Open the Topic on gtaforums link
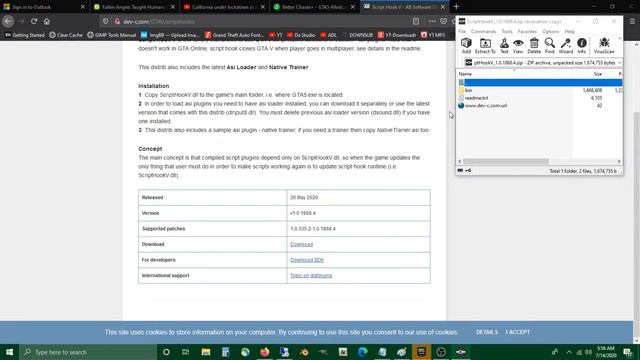 click(x=311, y=276)
